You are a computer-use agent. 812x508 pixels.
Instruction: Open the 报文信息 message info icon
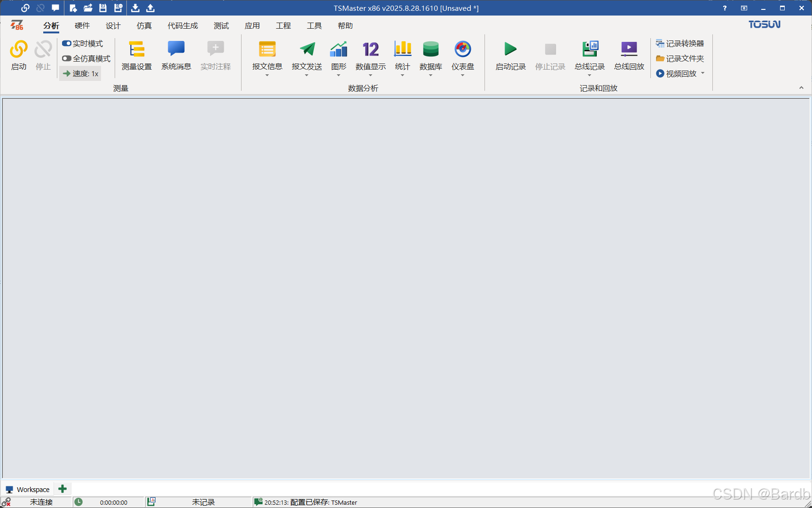pyautogui.click(x=267, y=49)
